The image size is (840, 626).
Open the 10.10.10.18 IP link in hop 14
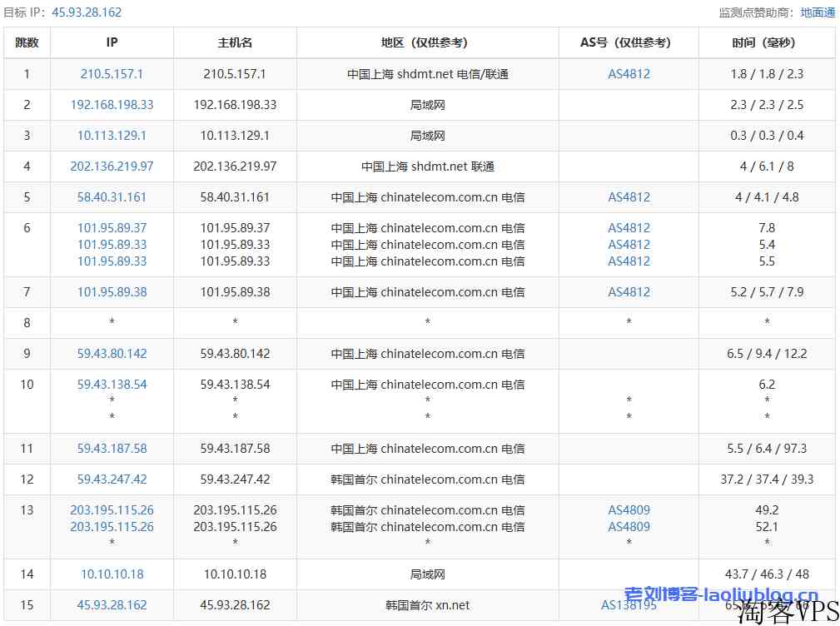[x=112, y=574]
